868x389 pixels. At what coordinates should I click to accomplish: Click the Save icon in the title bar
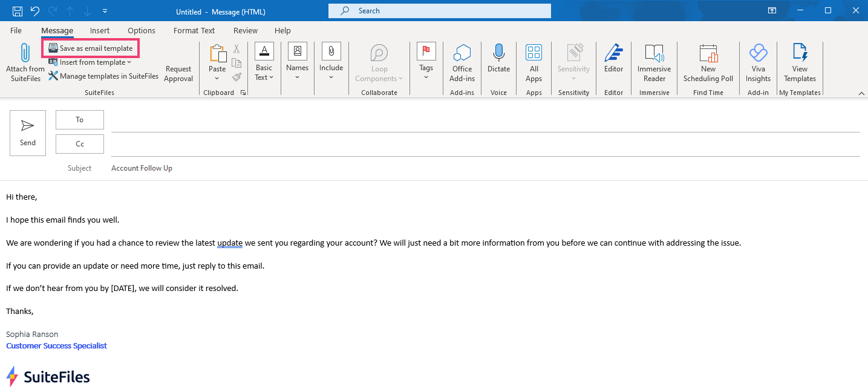tap(17, 11)
